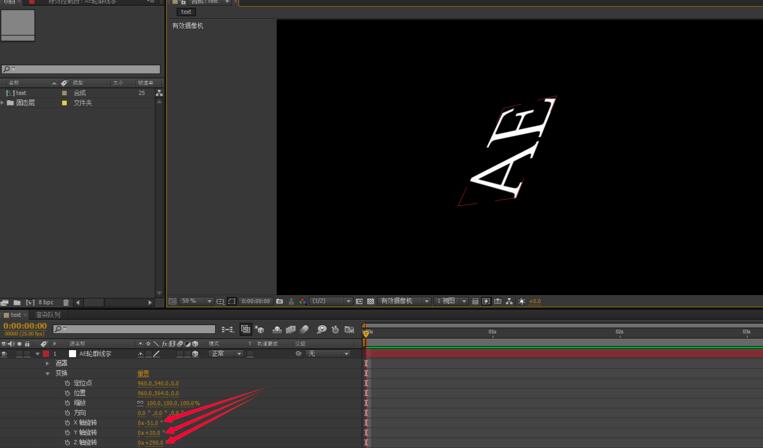This screenshot has height=448, width=763.
Task: Click timeline icon in viewer bottom bar
Action: pyautogui.click(x=498, y=302)
